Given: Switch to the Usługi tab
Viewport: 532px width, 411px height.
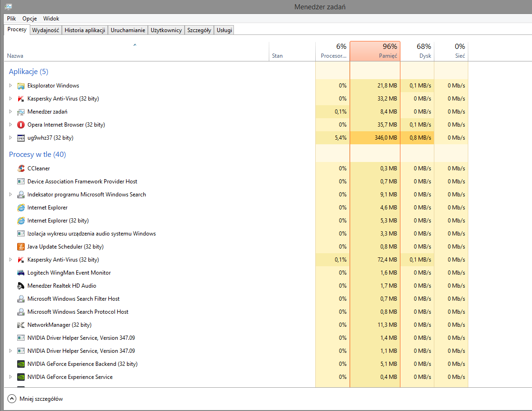Looking at the screenshot, I should tap(224, 30).
